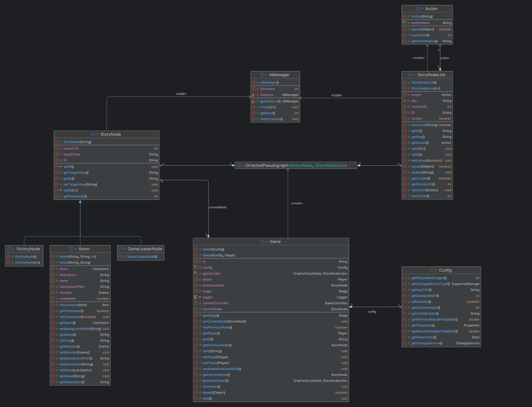Click the class icon beside Action title
This screenshot has height=407, width=532.
(x=418, y=9)
